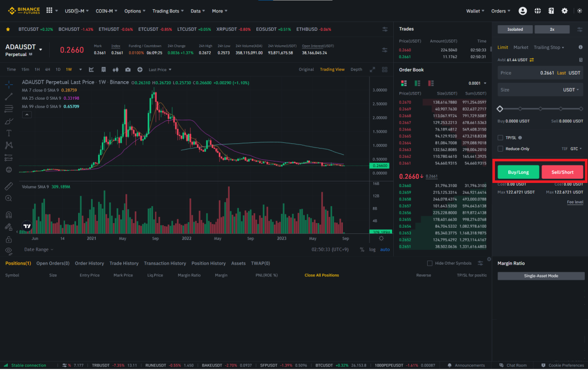Open the Fee level link
The image size is (588, 370).
(x=575, y=202)
